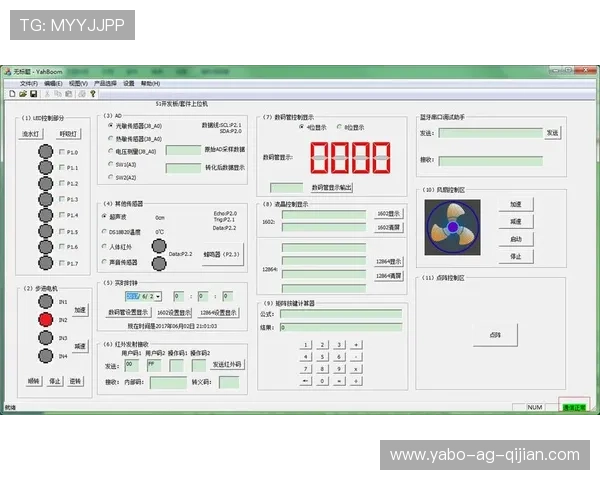Screen dimensions: 600x480
Task: Select the 热敏传感器(J8_A0) radio button
Action: (x=109, y=138)
